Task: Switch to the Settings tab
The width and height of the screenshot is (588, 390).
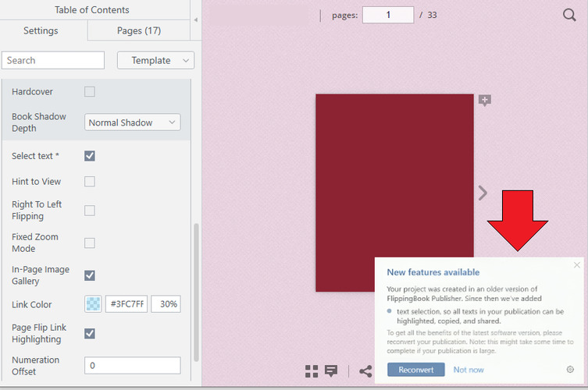Action: (41, 30)
